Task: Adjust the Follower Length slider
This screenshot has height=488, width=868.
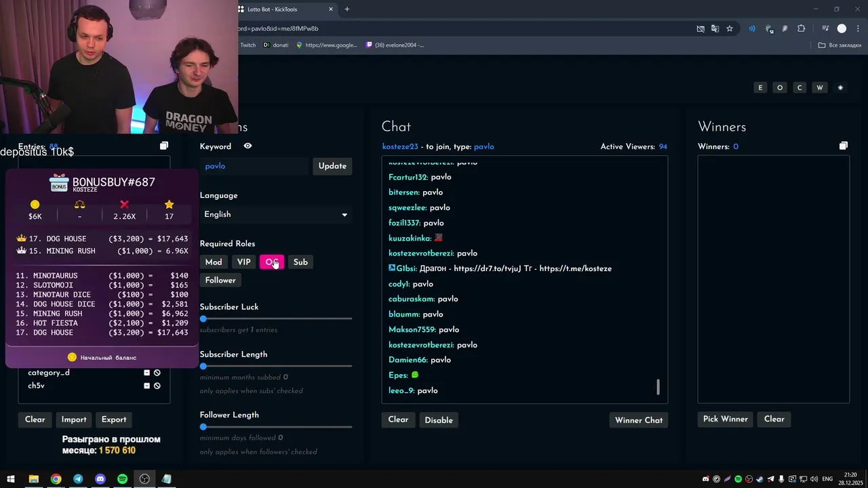Action: tap(276, 427)
